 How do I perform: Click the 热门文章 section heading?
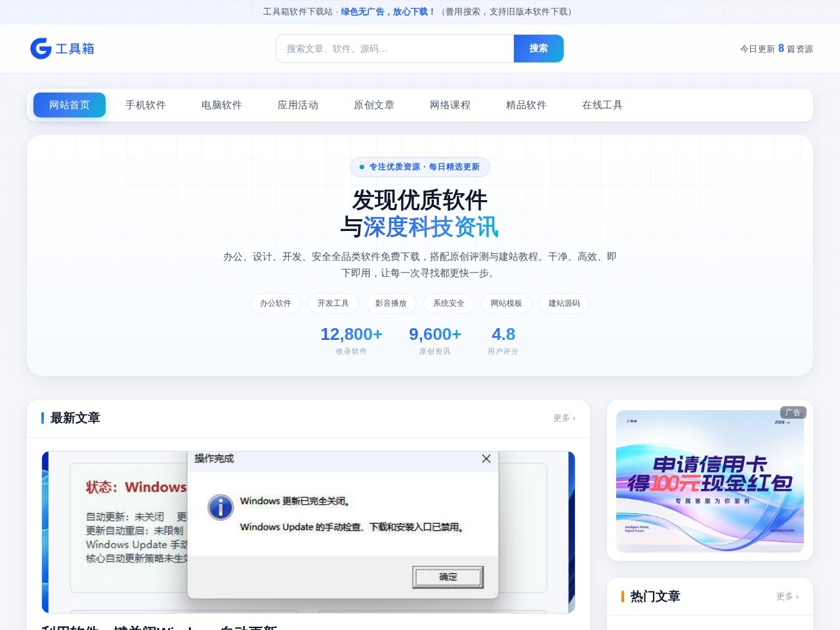point(656,597)
